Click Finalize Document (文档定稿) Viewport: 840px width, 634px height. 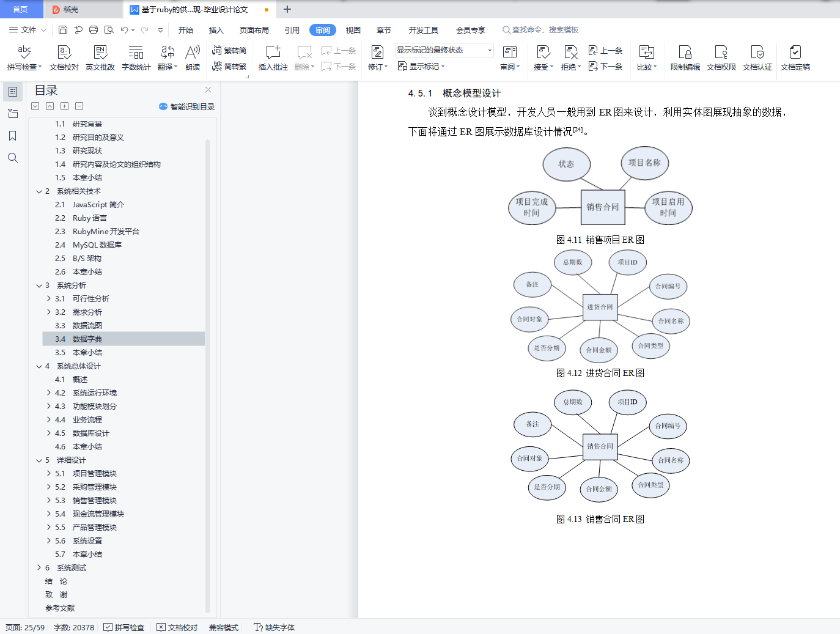tap(795, 58)
